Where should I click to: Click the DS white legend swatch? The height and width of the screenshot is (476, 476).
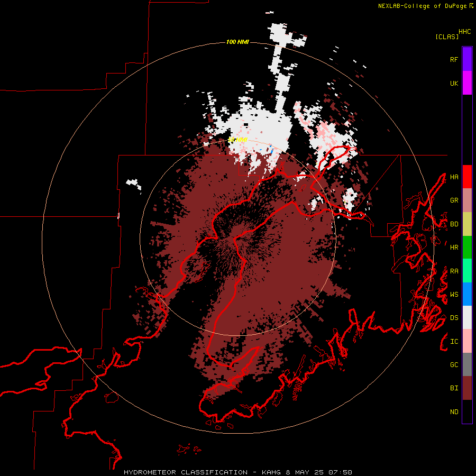(x=467, y=317)
